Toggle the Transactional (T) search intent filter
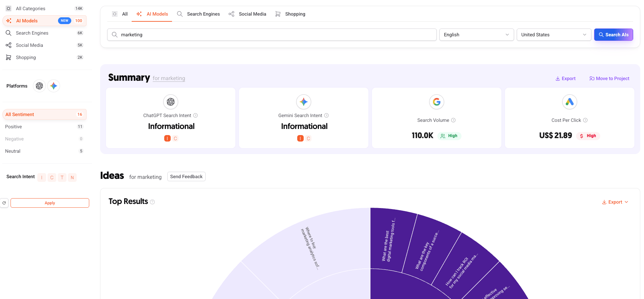 pyautogui.click(x=62, y=177)
